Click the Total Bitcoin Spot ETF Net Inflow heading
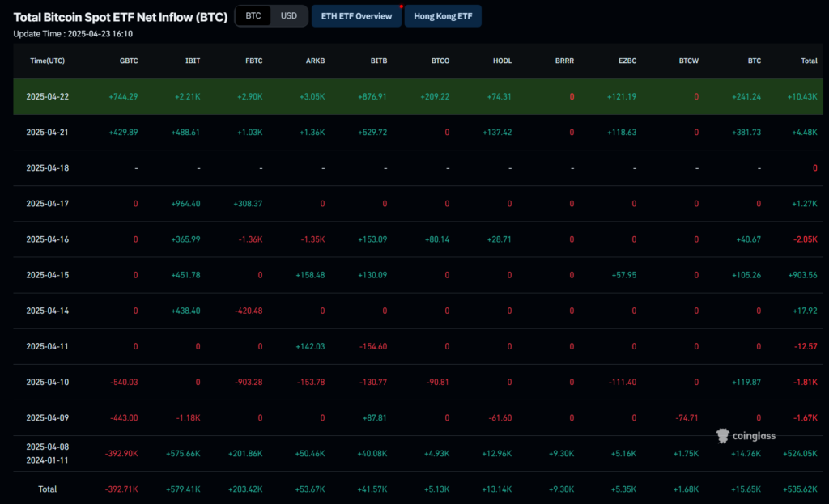The height and width of the screenshot is (504, 829). (x=121, y=17)
